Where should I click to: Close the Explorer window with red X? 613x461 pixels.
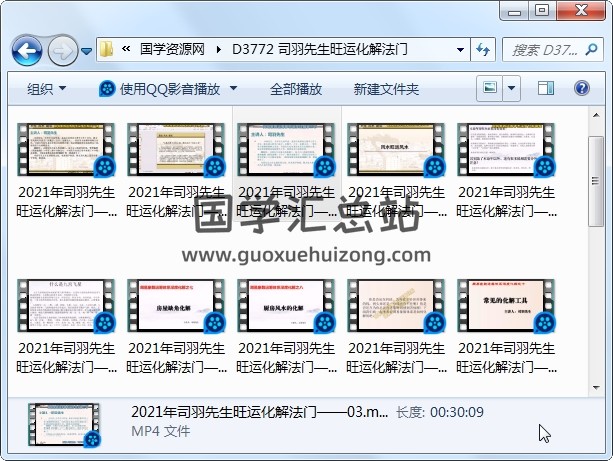click(581, 11)
